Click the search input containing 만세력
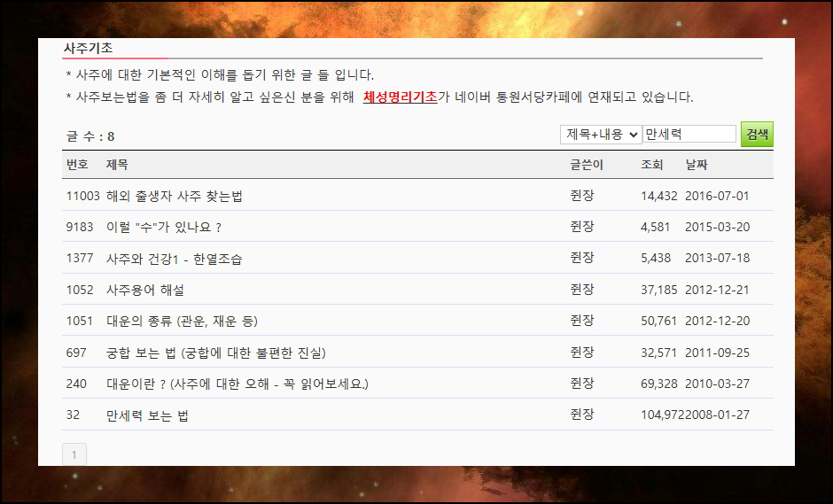Viewport: 833px width, 504px height. point(689,135)
